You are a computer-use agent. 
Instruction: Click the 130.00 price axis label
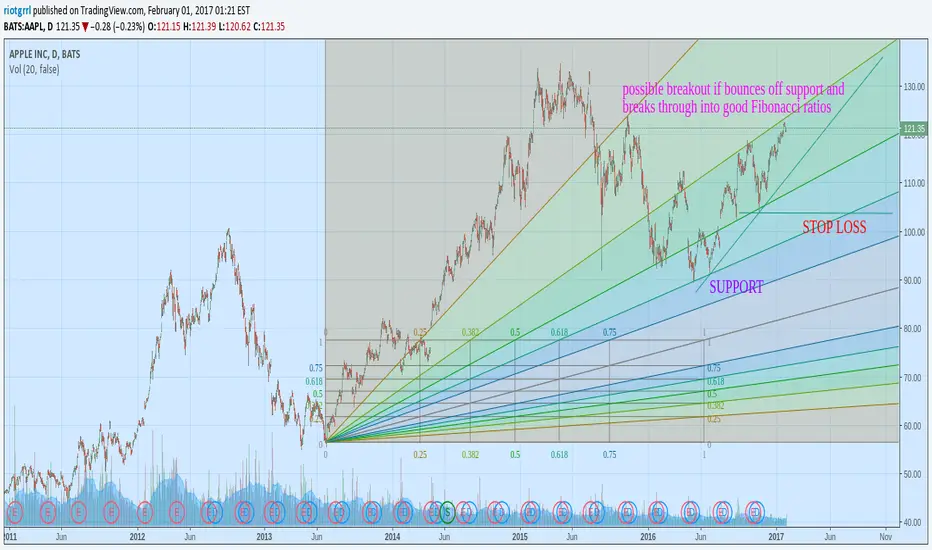pos(914,87)
